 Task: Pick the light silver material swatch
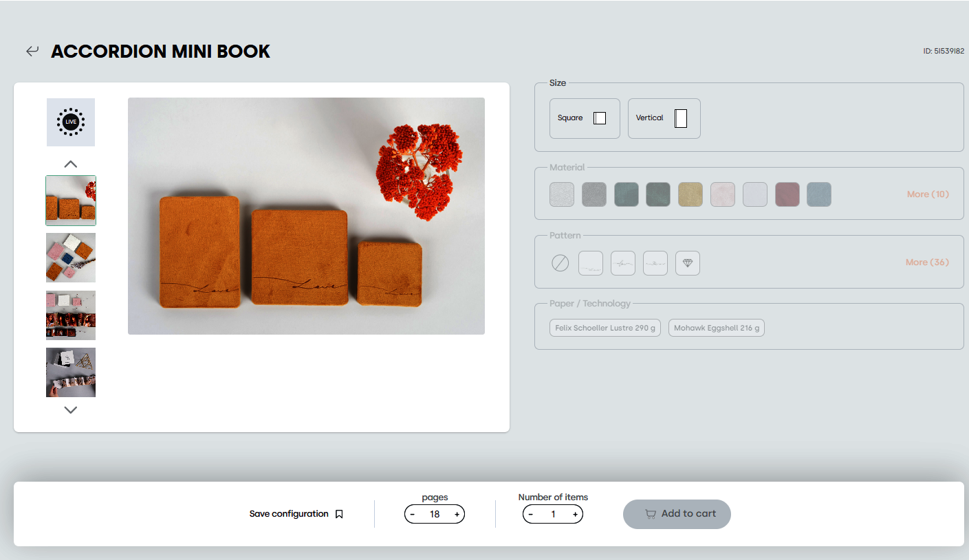[x=562, y=194]
